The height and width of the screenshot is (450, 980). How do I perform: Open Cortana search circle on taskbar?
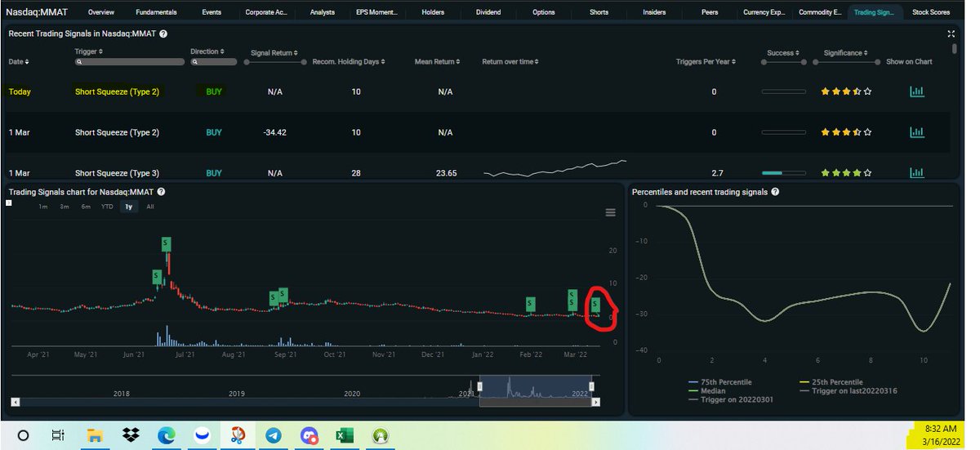pos(23,435)
